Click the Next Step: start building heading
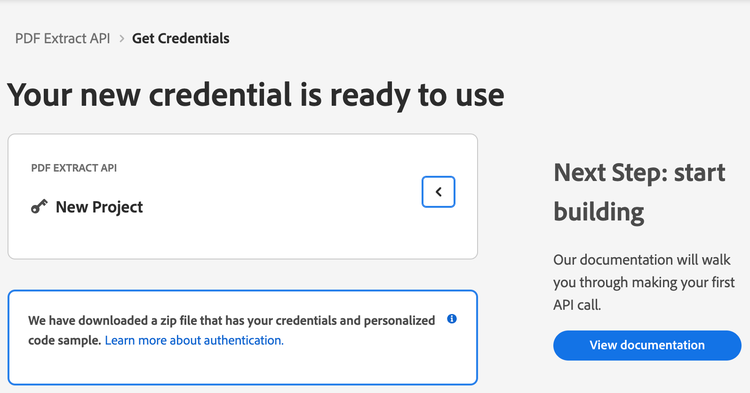 point(639,192)
